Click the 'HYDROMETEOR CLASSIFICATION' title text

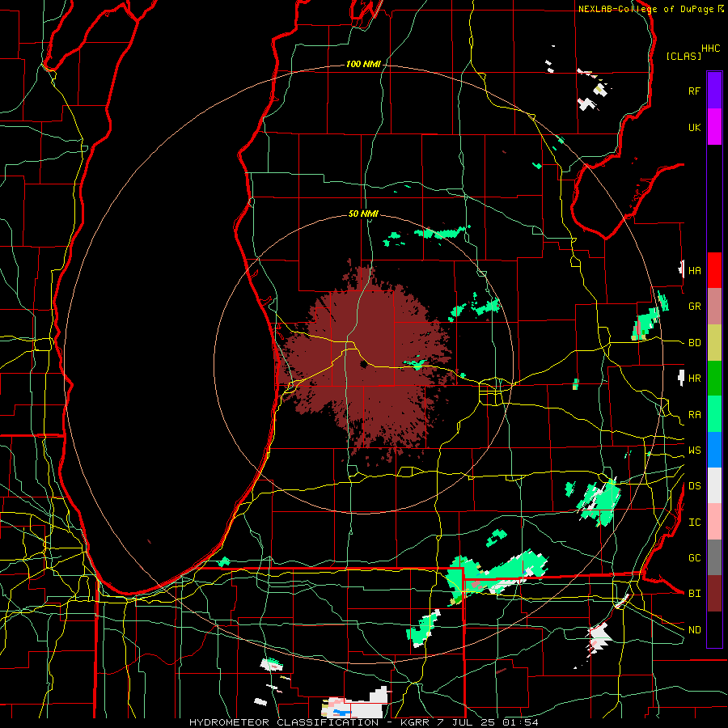pyautogui.click(x=284, y=722)
